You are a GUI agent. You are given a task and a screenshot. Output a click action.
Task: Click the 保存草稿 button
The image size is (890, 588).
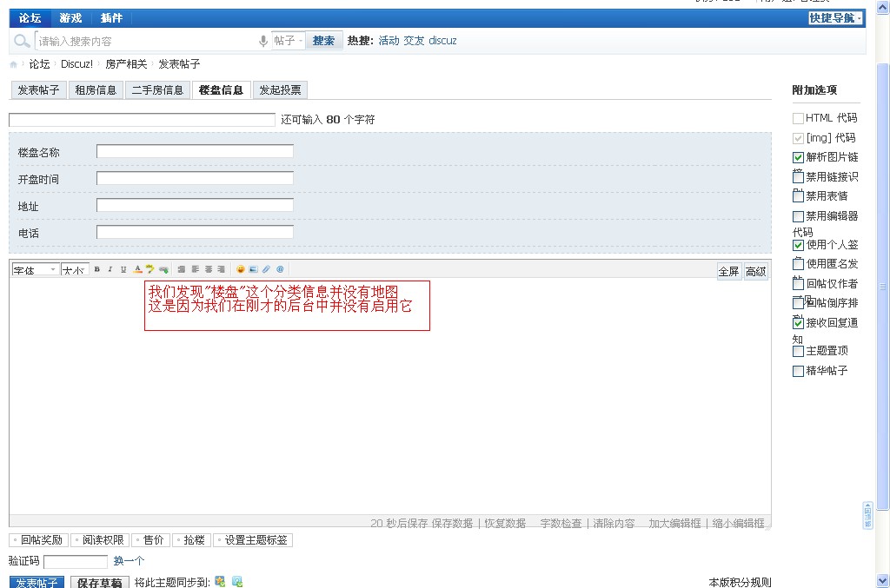(100, 582)
